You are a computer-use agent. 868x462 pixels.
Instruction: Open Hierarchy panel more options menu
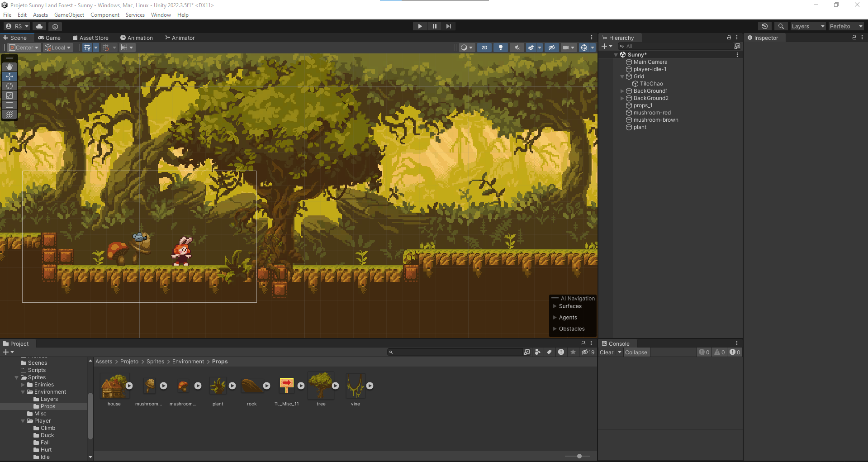coord(737,38)
